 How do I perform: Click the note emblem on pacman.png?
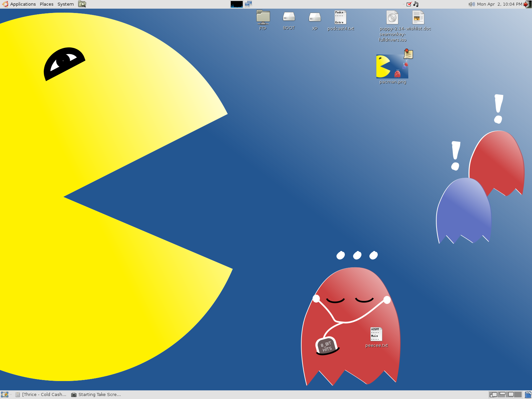tap(408, 54)
